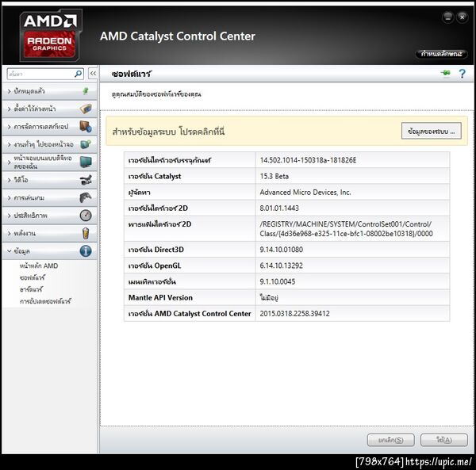Click the Catalyst version row label
Screen dimensions: 476x470
[x=155, y=176]
